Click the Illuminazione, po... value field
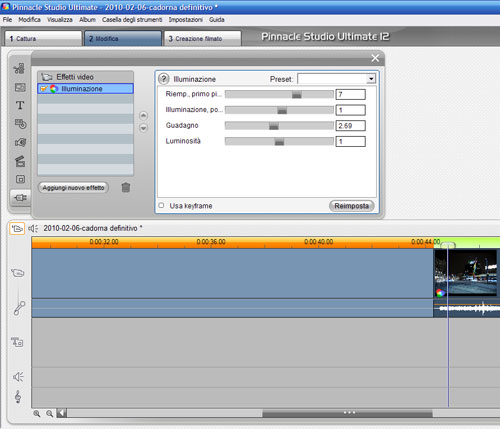 point(350,110)
